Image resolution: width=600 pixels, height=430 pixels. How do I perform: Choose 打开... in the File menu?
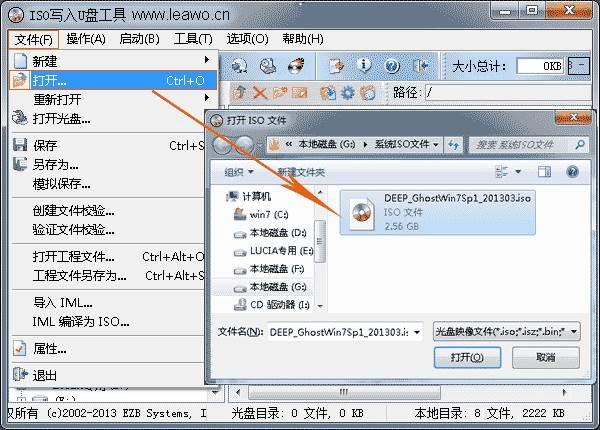pos(113,80)
